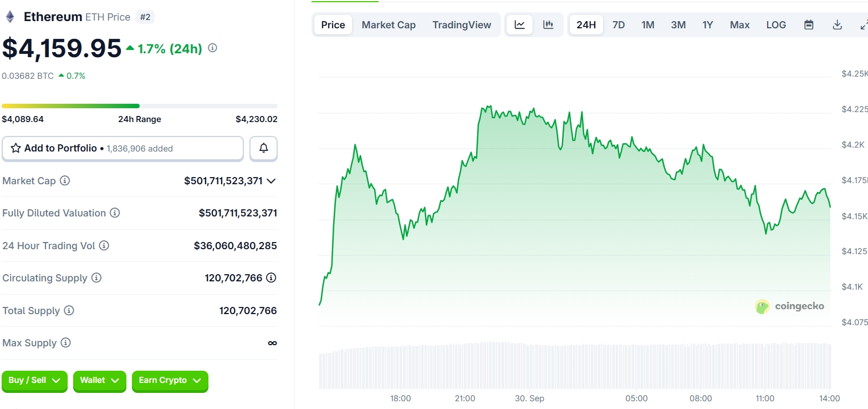Switch to the candlestick chart icon
Screen dimensions: 868x409
point(548,25)
